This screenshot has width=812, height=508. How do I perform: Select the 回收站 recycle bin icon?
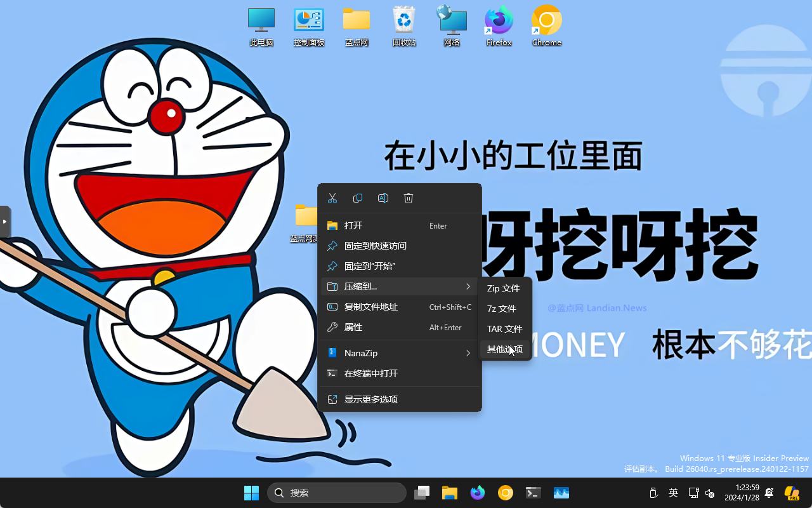404,27
